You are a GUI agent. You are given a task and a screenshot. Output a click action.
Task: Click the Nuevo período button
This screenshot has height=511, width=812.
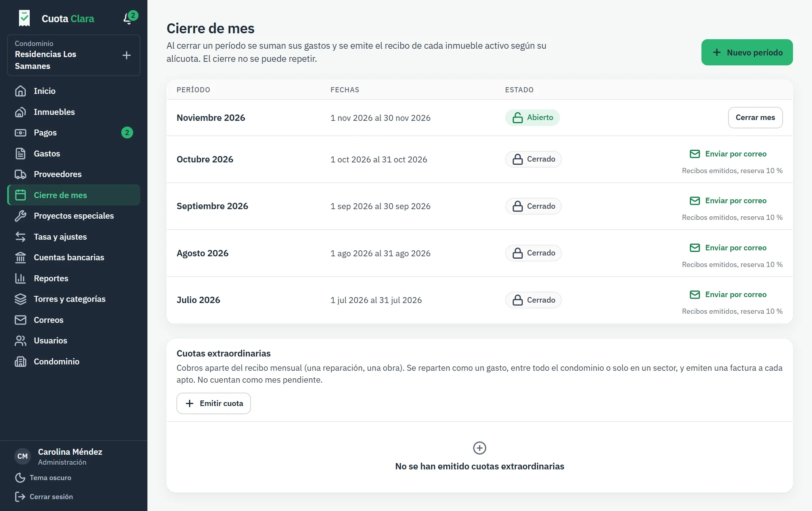(x=747, y=52)
